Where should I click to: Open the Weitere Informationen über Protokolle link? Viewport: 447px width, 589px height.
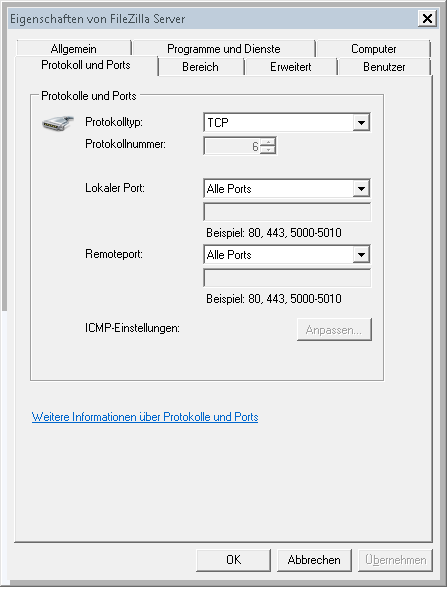coord(145,417)
